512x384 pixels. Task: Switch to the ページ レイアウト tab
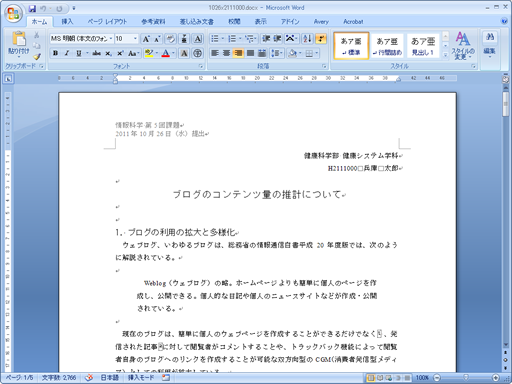pyautogui.click(x=107, y=22)
